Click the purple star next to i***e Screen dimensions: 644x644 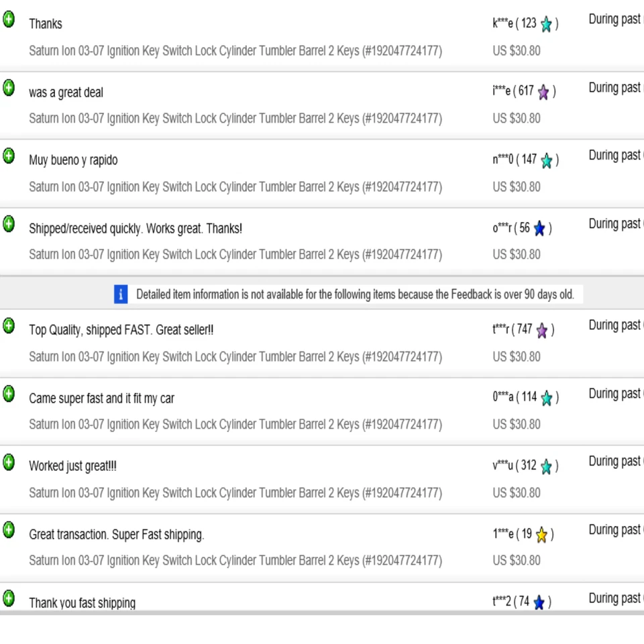[543, 93]
